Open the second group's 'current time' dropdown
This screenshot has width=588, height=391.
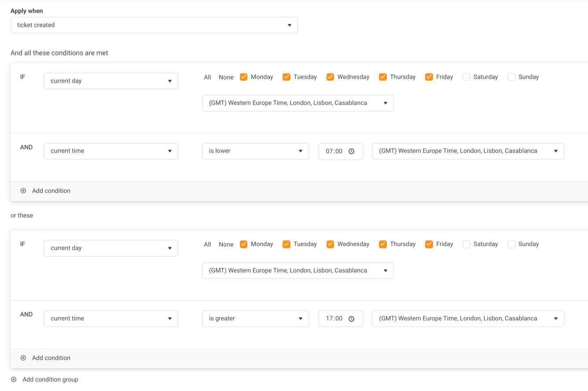(x=111, y=318)
